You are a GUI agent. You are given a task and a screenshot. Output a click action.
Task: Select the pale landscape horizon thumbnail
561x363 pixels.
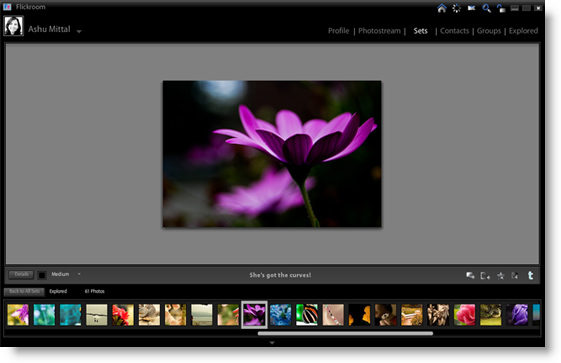pyautogui.click(x=202, y=315)
